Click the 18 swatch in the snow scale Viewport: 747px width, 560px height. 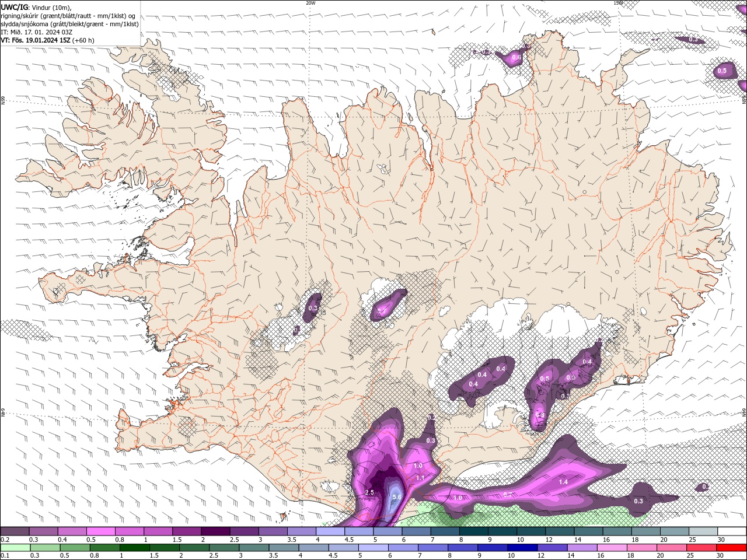click(647, 531)
